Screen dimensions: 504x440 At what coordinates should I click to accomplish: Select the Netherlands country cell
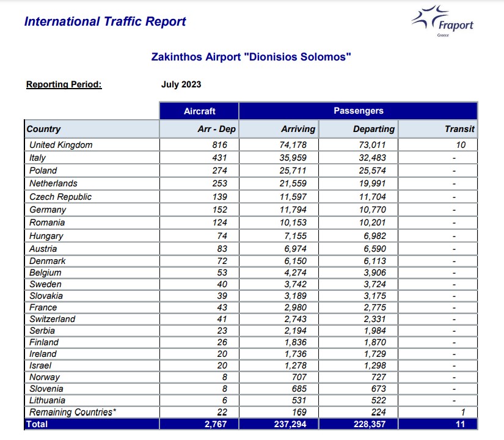(92, 183)
